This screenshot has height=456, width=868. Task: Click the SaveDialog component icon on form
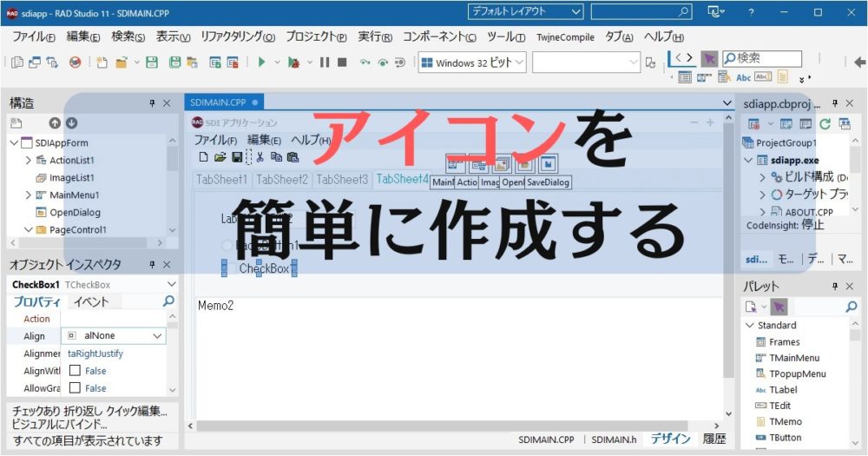548,164
